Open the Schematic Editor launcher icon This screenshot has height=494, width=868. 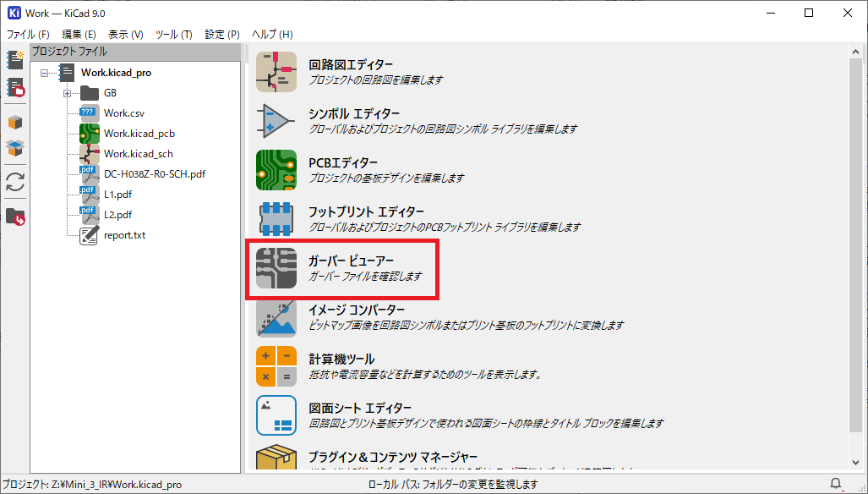276,72
